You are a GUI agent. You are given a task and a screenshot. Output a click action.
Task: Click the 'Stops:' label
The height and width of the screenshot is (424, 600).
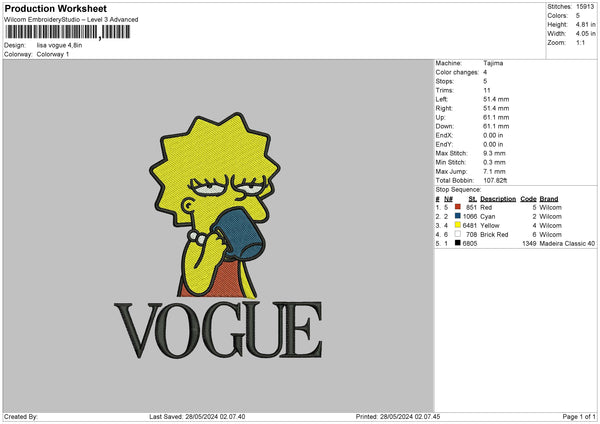click(444, 81)
